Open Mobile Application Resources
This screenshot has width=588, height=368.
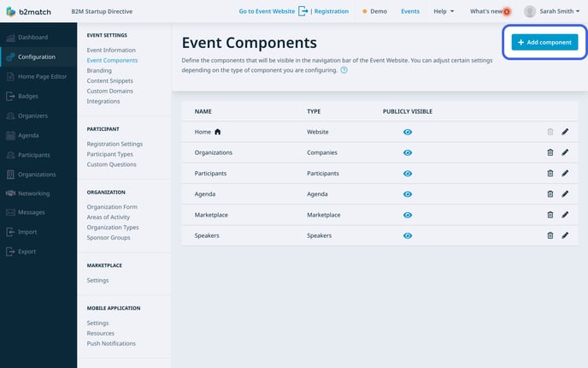[x=101, y=333]
